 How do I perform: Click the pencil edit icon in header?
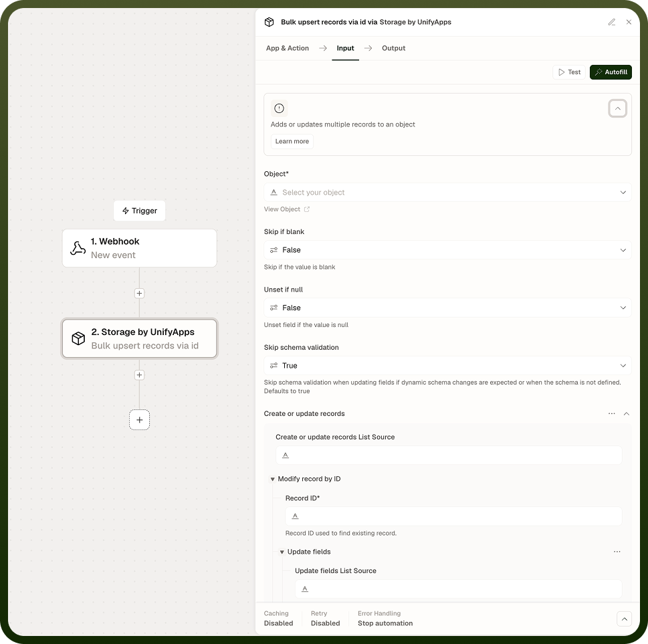point(612,22)
